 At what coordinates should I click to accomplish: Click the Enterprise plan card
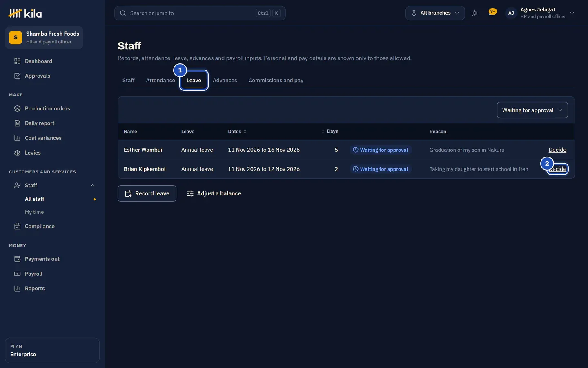click(x=52, y=350)
